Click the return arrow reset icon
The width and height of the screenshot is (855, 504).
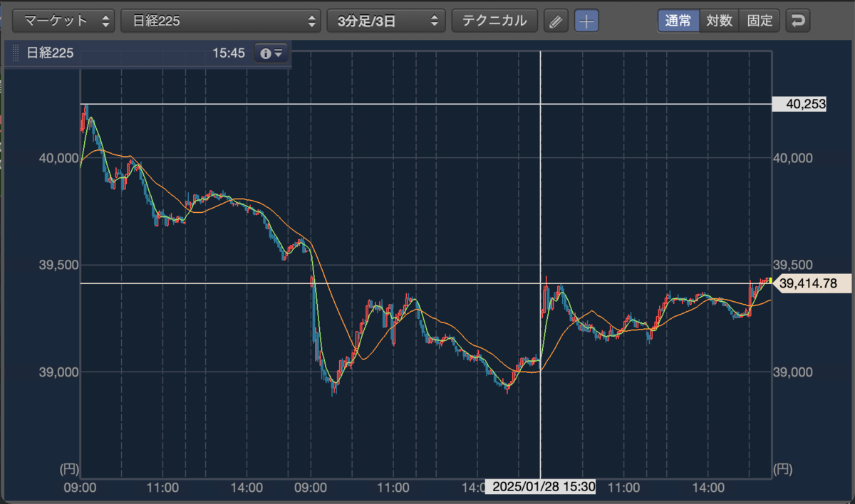pyautogui.click(x=798, y=21)
